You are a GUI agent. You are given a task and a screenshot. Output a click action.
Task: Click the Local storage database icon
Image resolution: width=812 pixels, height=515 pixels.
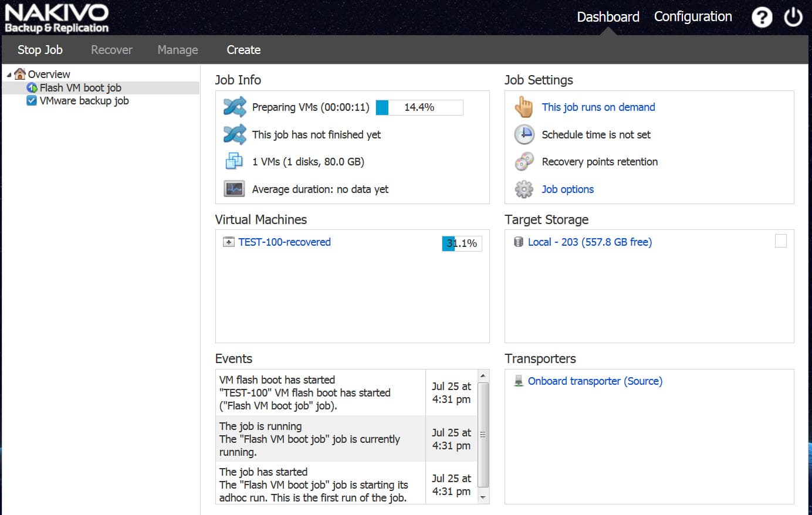click(519, 242)
